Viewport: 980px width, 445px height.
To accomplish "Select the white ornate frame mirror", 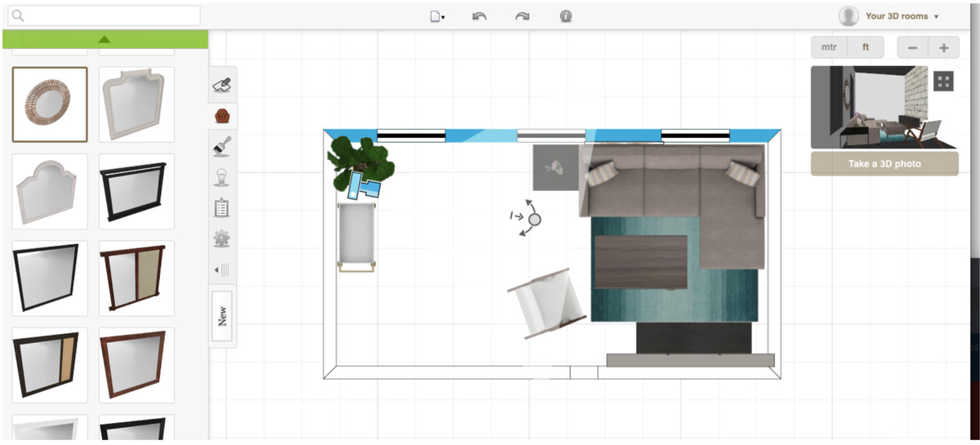I will coord(136,105).
